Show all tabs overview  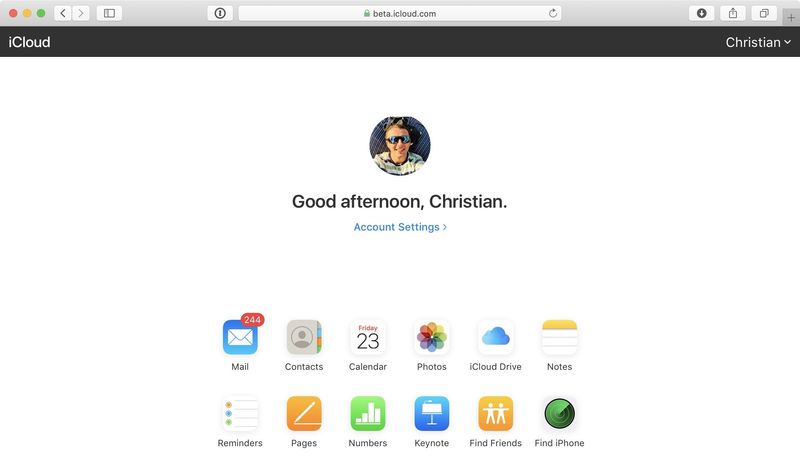tap(764, 13)
